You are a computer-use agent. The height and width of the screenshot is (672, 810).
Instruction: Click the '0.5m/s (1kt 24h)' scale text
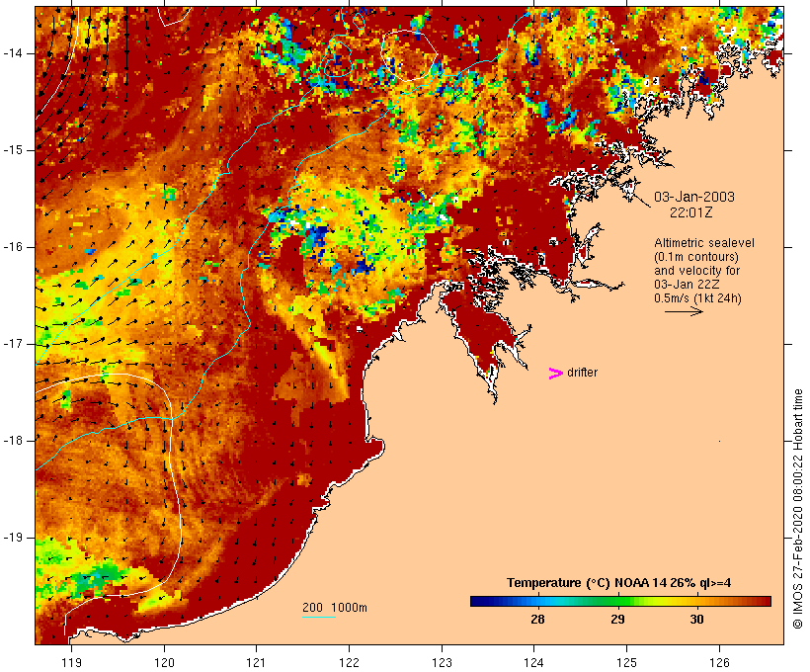697,298
